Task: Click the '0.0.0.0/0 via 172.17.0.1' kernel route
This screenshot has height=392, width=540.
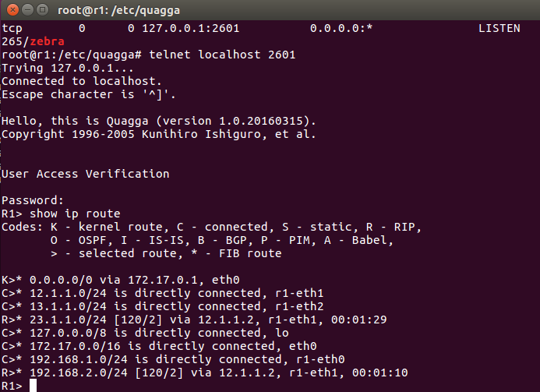Action: tap(121, 280)
